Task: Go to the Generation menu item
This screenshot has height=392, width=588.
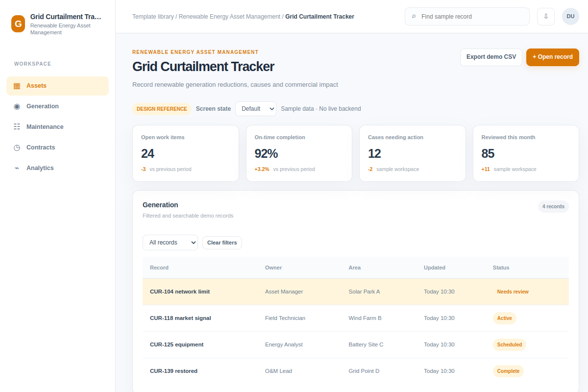Action: pyautogui.click(x=57, y=106)
